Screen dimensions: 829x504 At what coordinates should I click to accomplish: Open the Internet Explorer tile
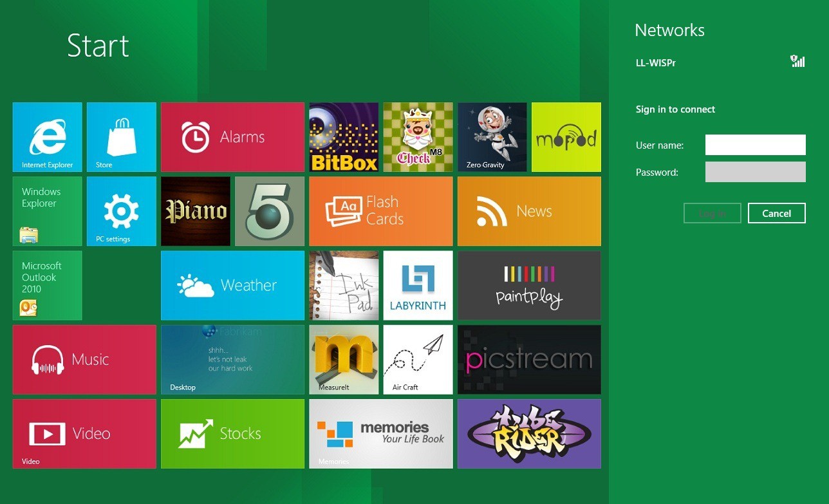tap(46, 136)
